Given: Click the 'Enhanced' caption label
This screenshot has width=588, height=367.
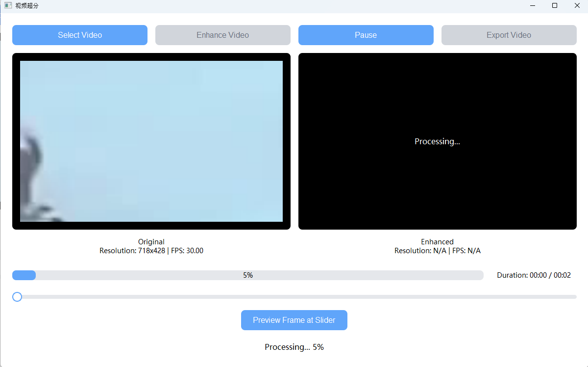Looking at the screenshot, I should click(438, 241).
